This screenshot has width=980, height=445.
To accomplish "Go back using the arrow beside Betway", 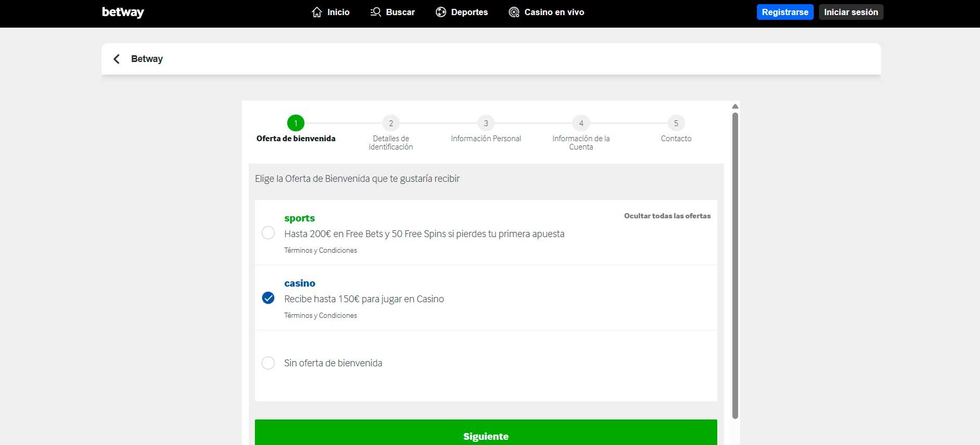I will 117,59.
